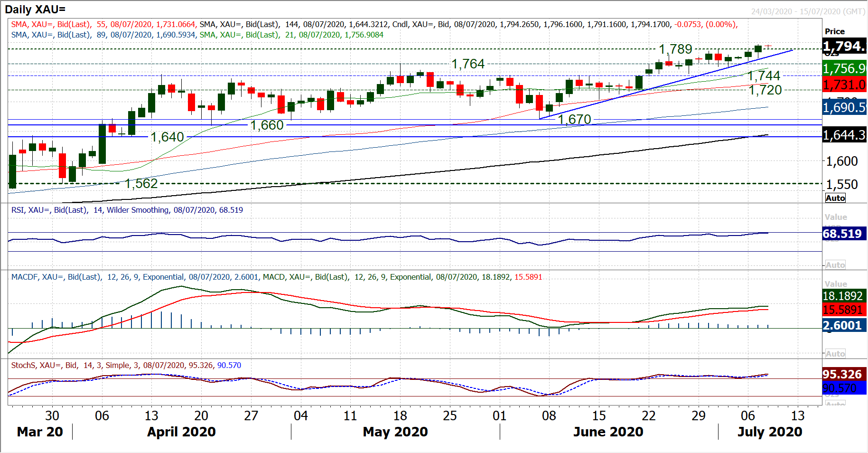Click the Stochastic value tag 95.326
The image size is (868, 453).
(842, 374)
